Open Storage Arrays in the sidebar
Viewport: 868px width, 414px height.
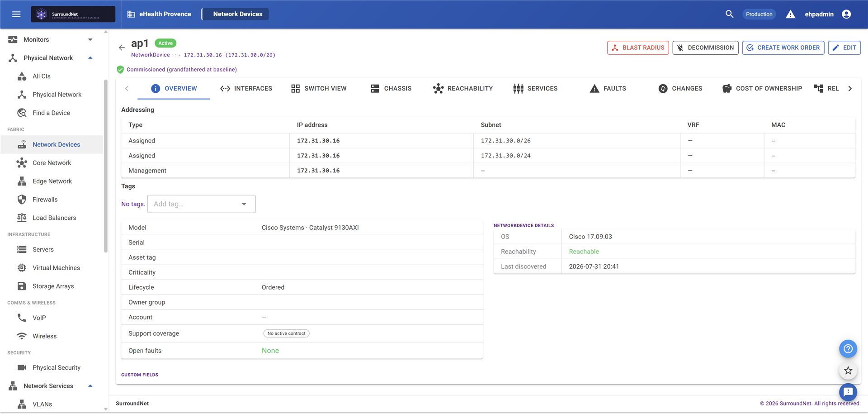tap(52, 286)
